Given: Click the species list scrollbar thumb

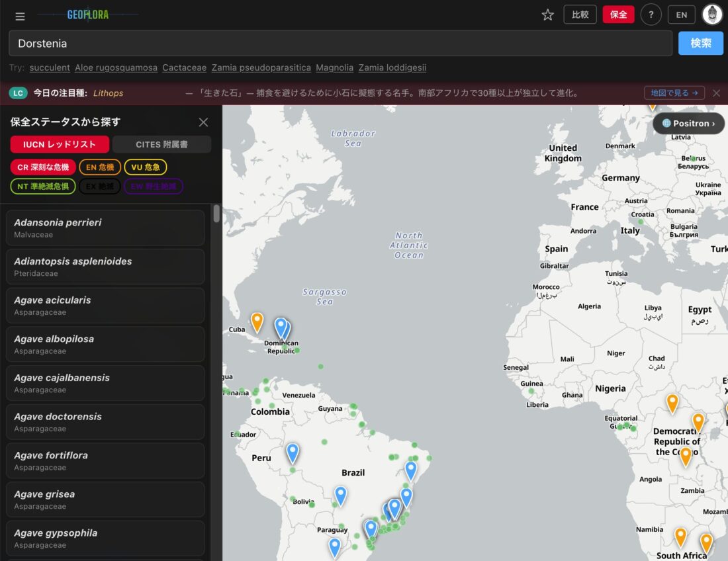Looking at the screenshot, I should [x=216, y=214].
